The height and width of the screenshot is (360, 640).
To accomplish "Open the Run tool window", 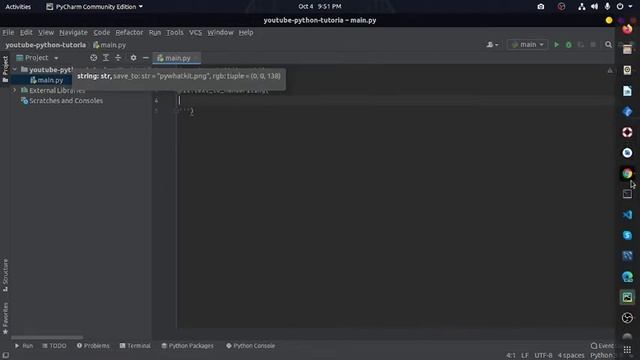I will [24, 346].
